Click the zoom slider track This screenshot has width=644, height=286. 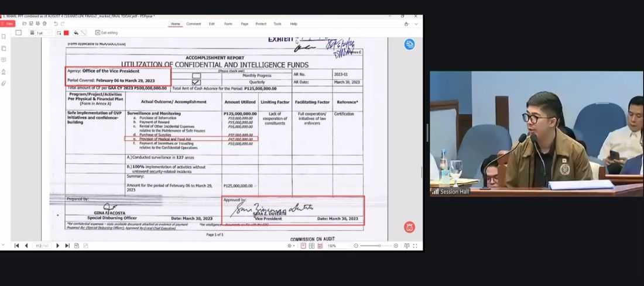(x=376, y=246)
